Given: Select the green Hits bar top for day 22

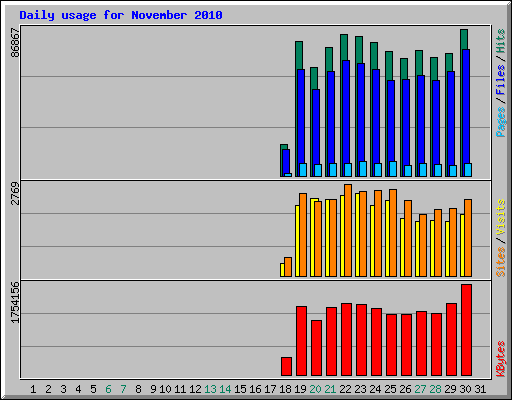Looking at the screenshot, I should [344, 47].
